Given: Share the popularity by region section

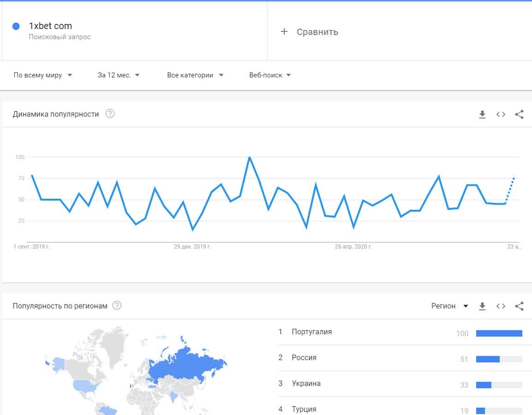Looking at the screenshot, I should [x=519, y=306].
